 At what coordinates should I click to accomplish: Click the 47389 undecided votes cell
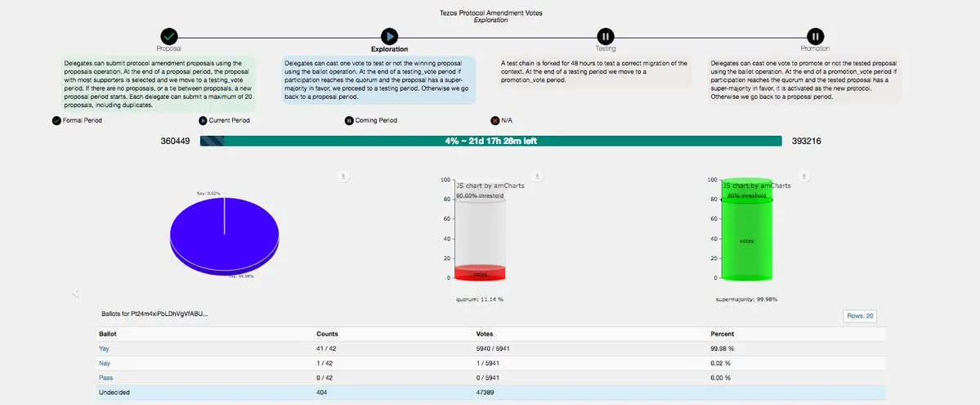point(486,393)
